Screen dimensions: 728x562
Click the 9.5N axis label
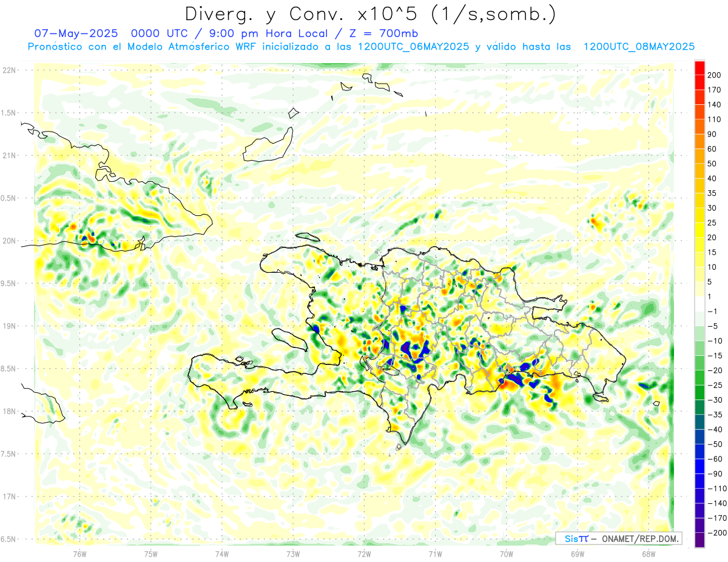[x=8, y=283]
